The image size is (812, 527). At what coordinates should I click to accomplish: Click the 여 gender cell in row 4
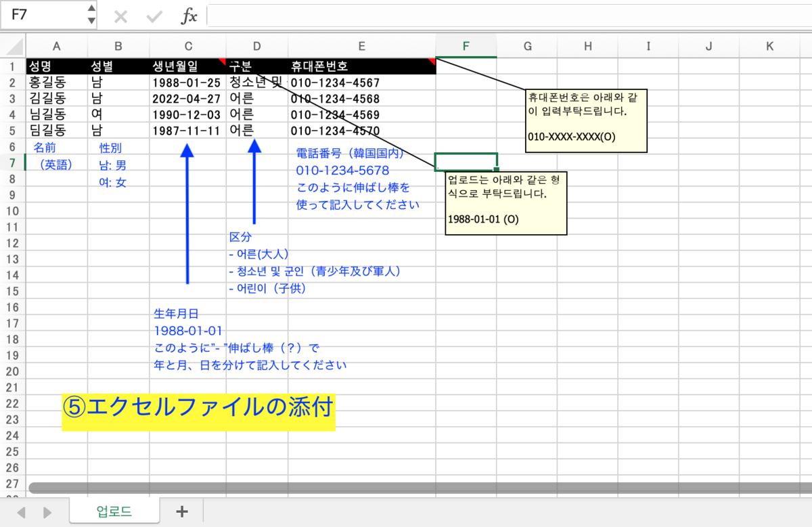coord(118,114)
